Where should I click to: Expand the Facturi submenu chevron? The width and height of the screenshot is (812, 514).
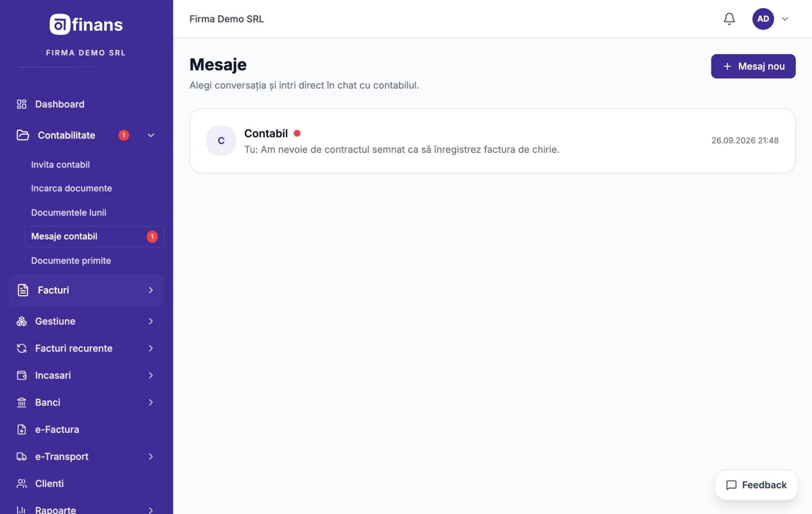[x=151, y=290]
